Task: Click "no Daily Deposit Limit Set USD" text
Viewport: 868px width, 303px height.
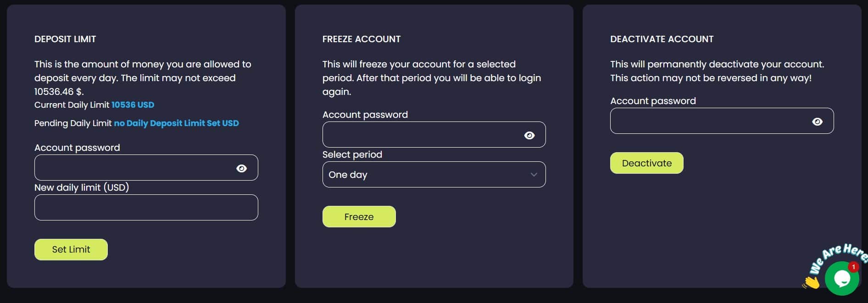Action: click(x=176, y=123)
